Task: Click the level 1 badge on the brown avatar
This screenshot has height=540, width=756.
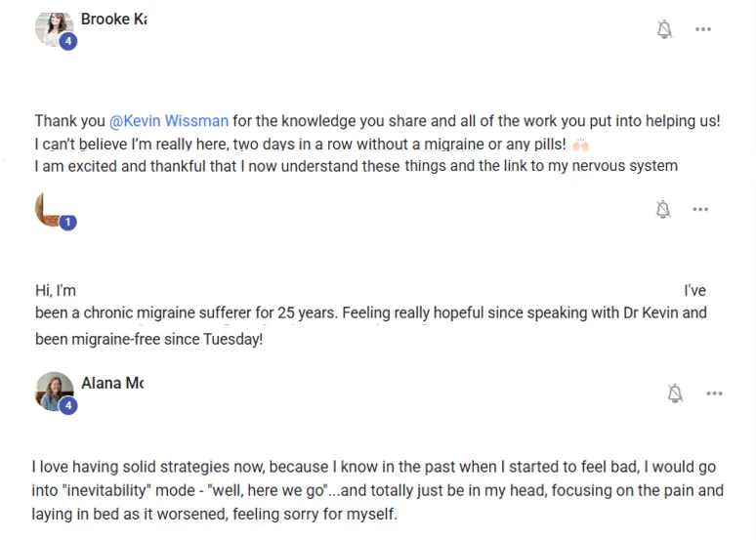Action: (68, 222)
